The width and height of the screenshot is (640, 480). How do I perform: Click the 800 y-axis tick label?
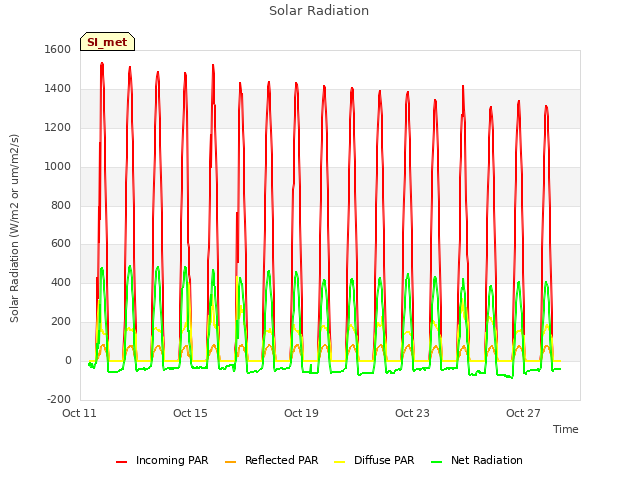[61, 205]
